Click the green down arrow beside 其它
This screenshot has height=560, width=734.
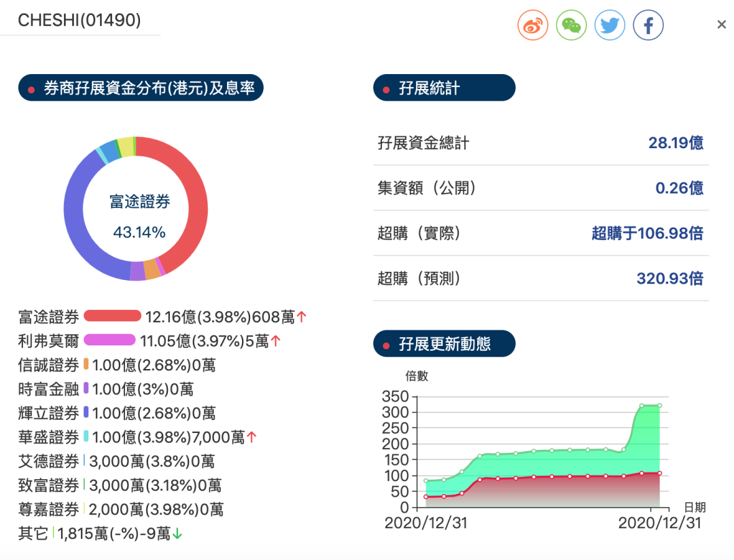[x=177, y=534]
